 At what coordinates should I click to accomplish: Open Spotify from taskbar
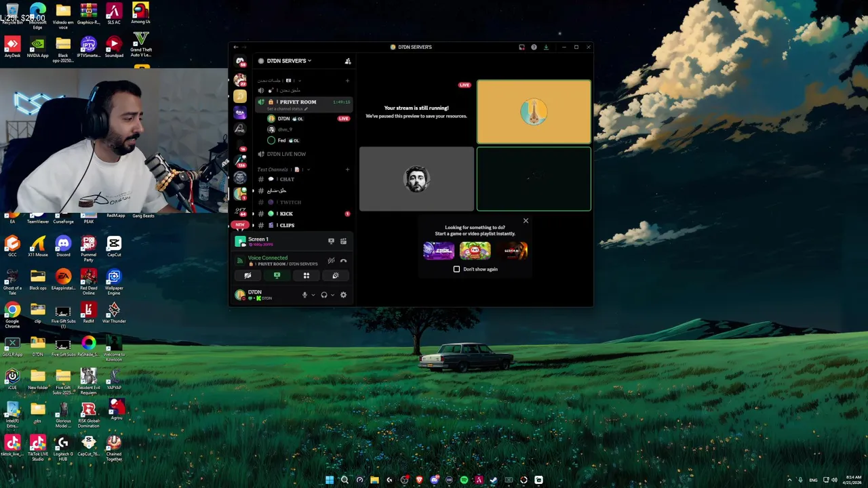click(464, 480)
